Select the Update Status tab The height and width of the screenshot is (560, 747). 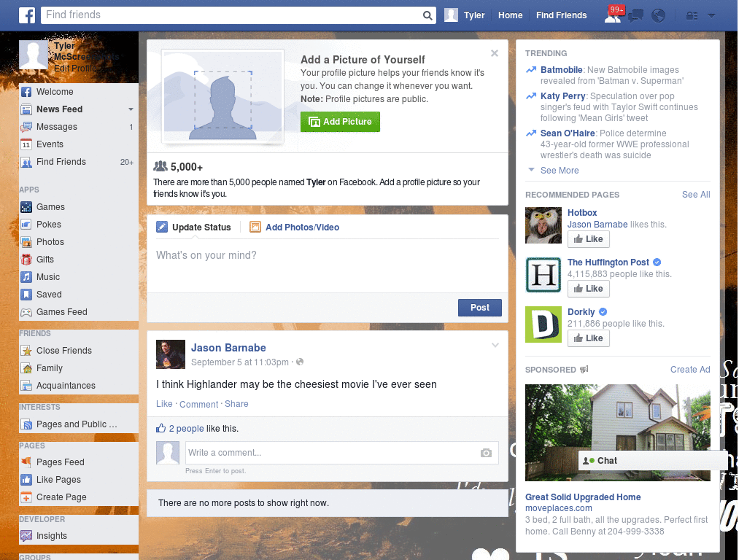click(x=193, y=227)
